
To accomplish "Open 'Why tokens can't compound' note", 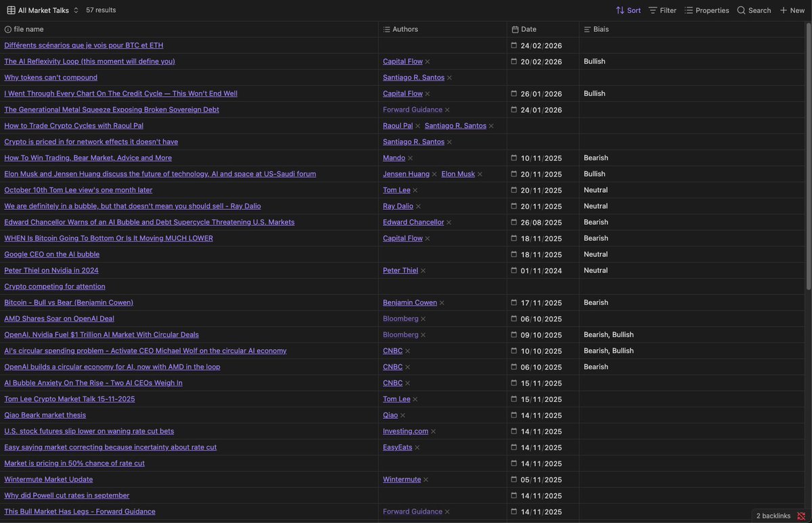I will coord(51,78).
